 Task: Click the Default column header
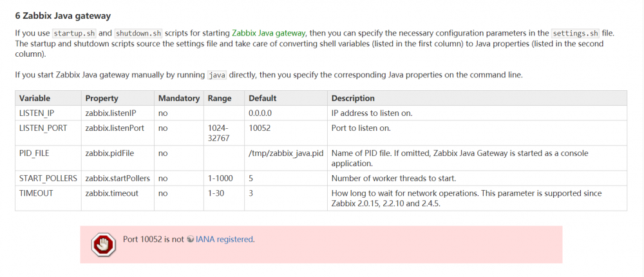pos(262,99)
